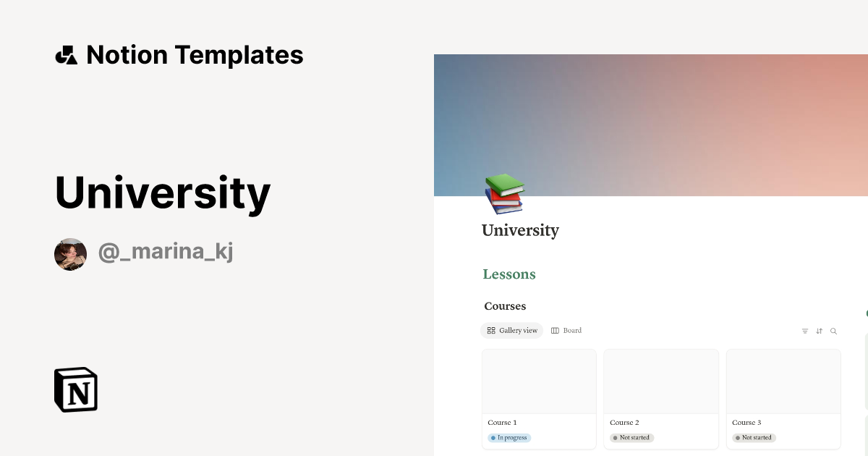The image size is (868, 456).
Task: Click the Board view columns icon
Action: 555,330
